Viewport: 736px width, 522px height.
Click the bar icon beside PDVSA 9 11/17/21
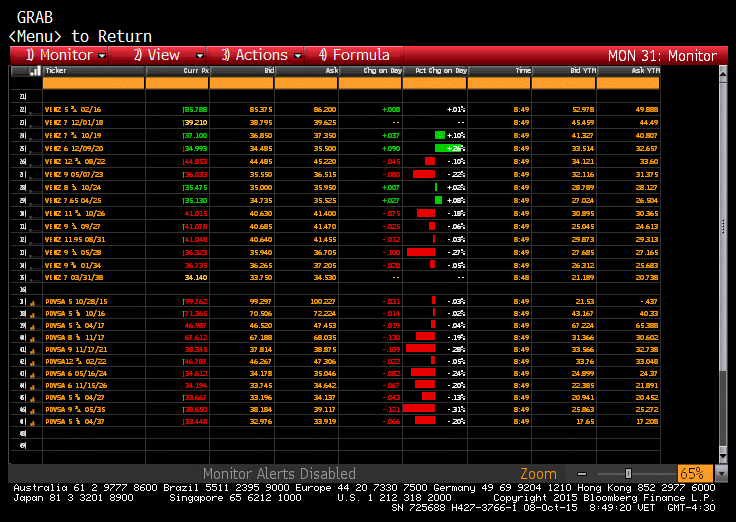tap(32, 351)
